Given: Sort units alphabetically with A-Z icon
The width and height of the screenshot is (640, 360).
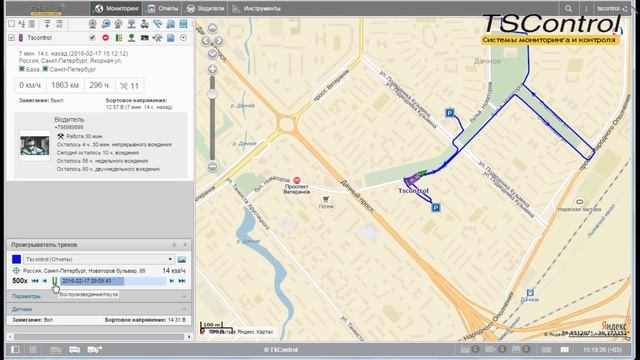Looking at the screenshot, I should (x=22, y=24).
